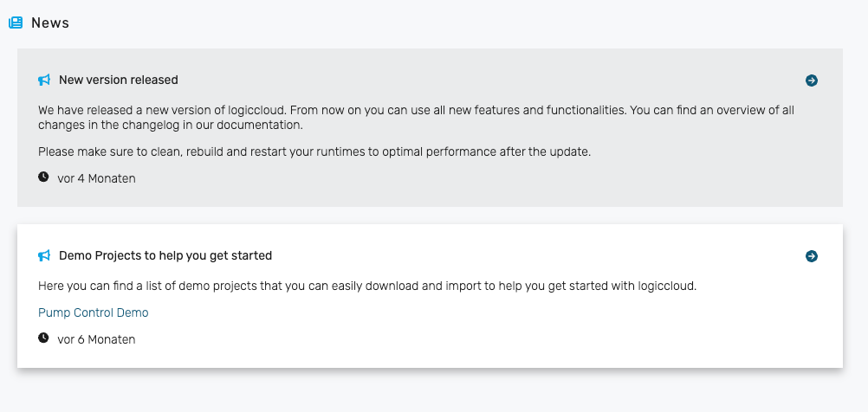
Task: Open the Pump Control Demo link
Action: tap(94, 312)
